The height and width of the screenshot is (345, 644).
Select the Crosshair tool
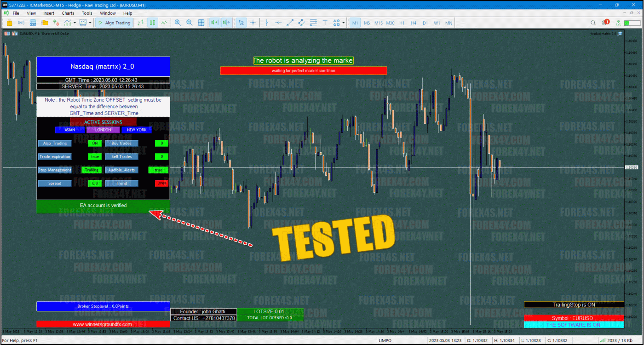(x=253, y=23)
